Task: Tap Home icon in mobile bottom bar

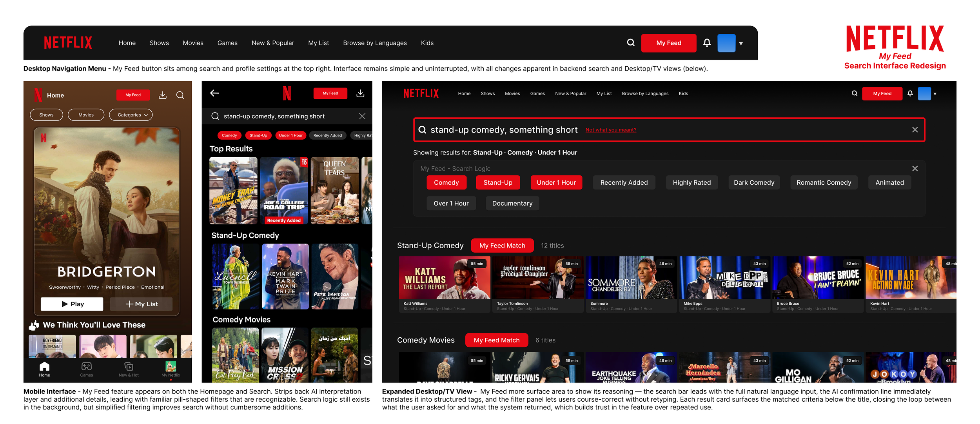Action: [x=44, y=369]
